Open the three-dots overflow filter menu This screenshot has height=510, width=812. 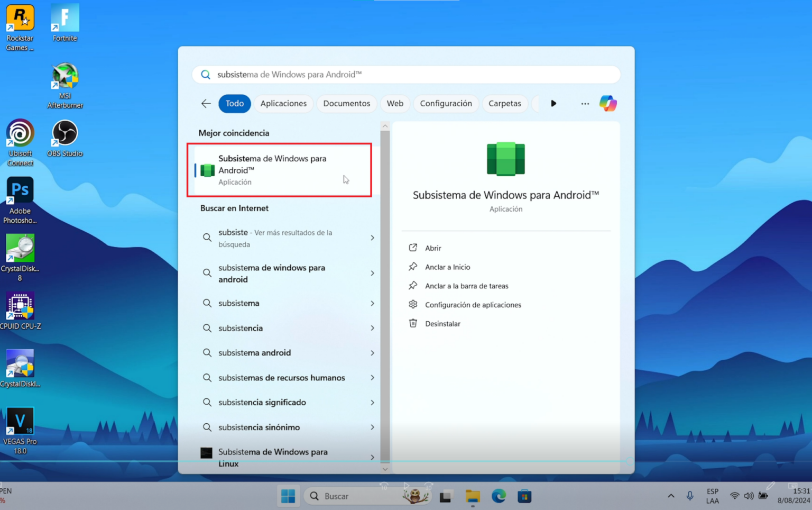585,104
